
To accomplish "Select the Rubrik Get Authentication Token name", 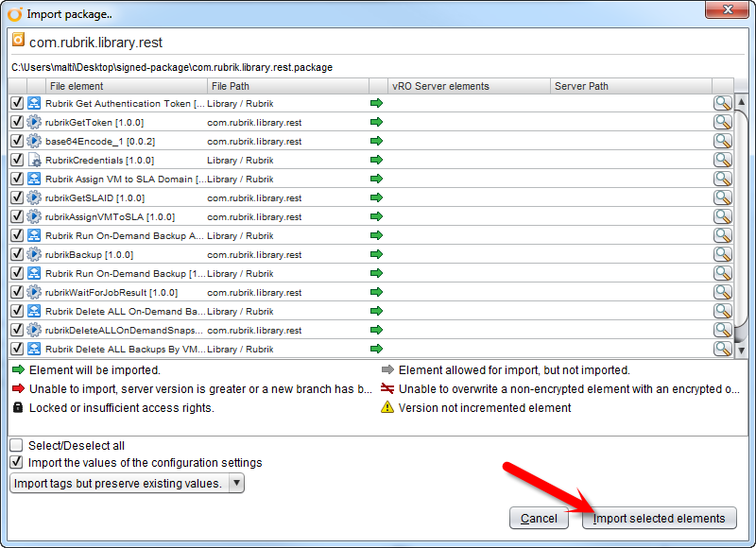I will coord(126,104).
